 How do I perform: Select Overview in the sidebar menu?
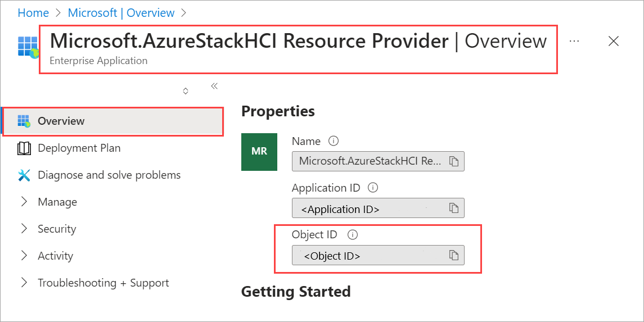point(61,121)
